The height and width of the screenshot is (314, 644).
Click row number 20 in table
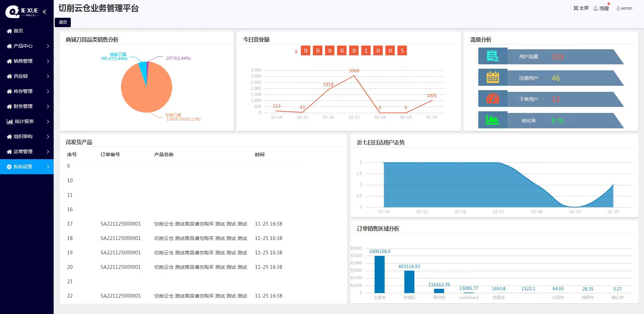(x=70, y=267)
